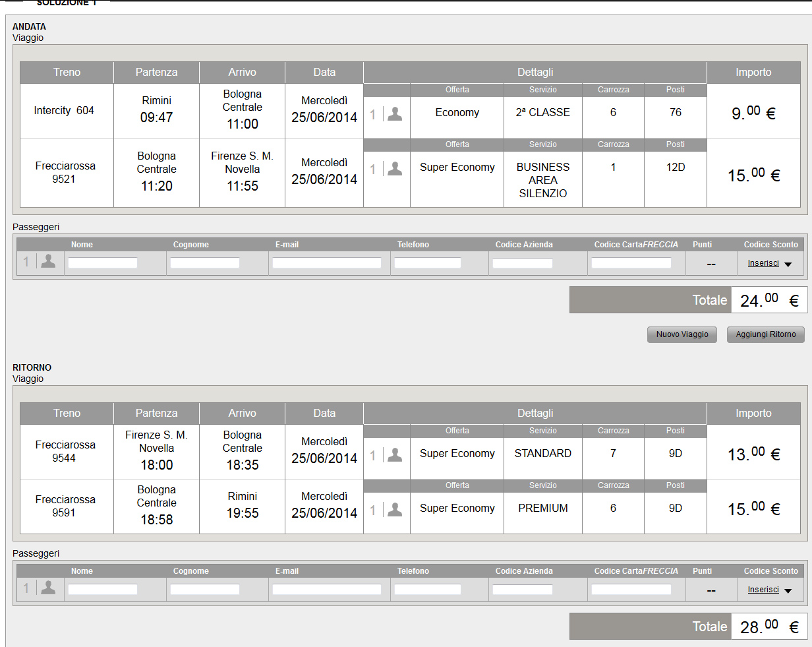Select the Frecciarossa 9591 train cell
812x647 pixels.
67,507
